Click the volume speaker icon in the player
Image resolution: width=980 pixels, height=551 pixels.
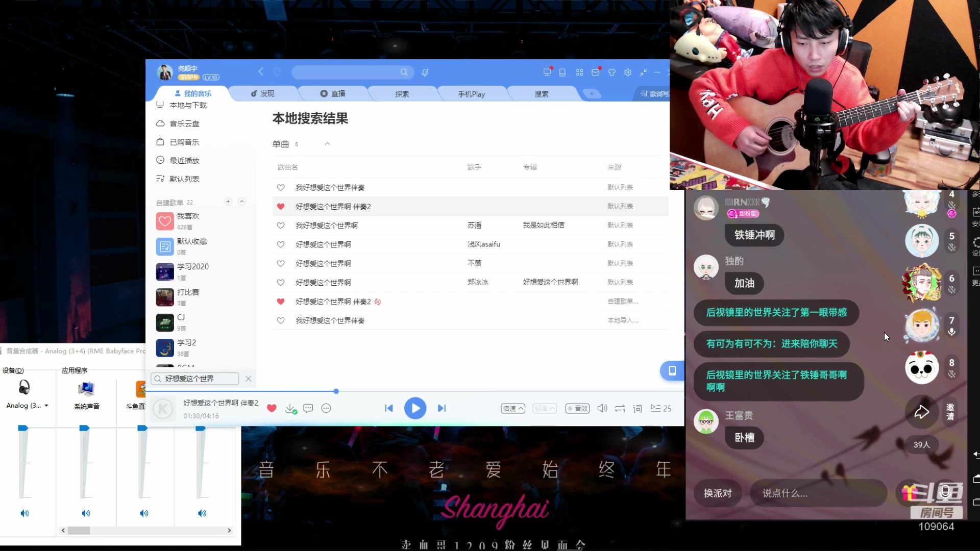(x=602, y=409)
